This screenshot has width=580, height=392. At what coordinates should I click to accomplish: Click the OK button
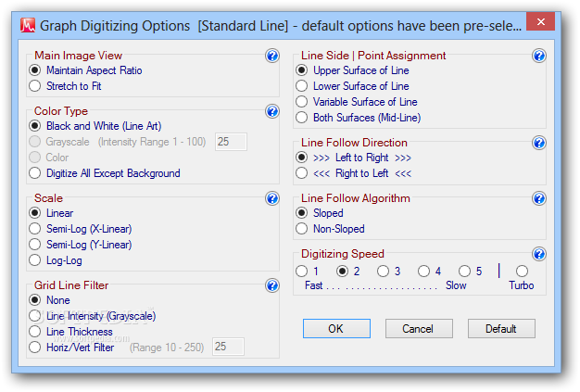click(336, 328)
